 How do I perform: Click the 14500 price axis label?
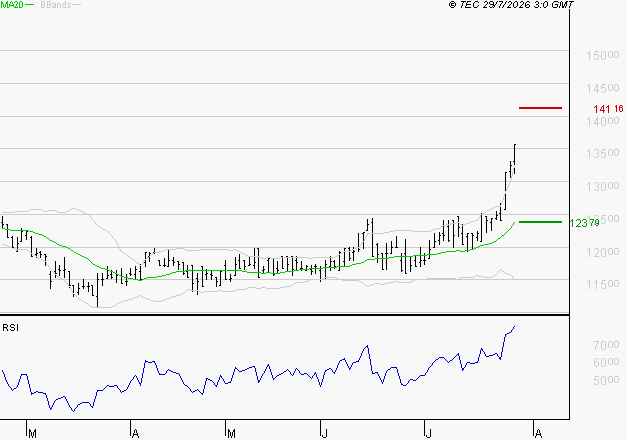point(603,88)
